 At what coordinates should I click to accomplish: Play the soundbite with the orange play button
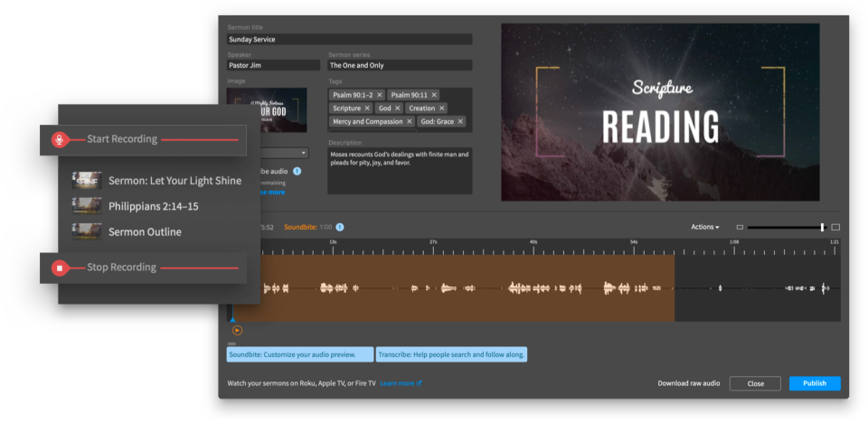237,331
